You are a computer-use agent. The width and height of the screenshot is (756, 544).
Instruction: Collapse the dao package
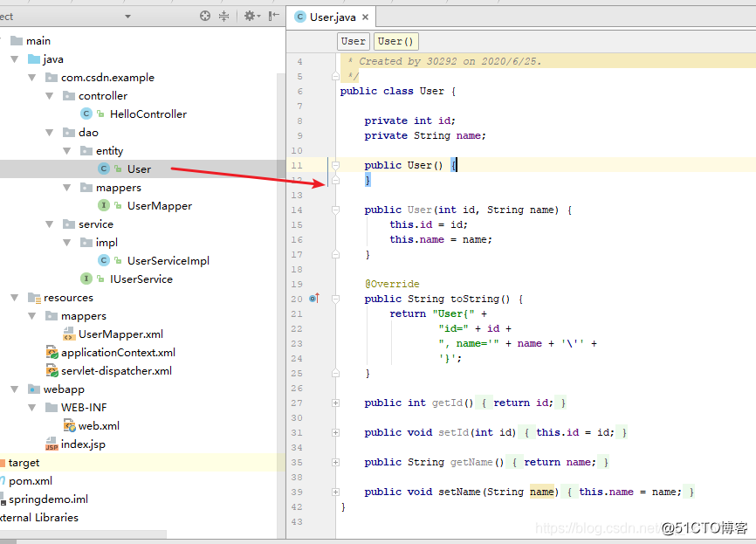pyautogui.click(x=50, y=133)
